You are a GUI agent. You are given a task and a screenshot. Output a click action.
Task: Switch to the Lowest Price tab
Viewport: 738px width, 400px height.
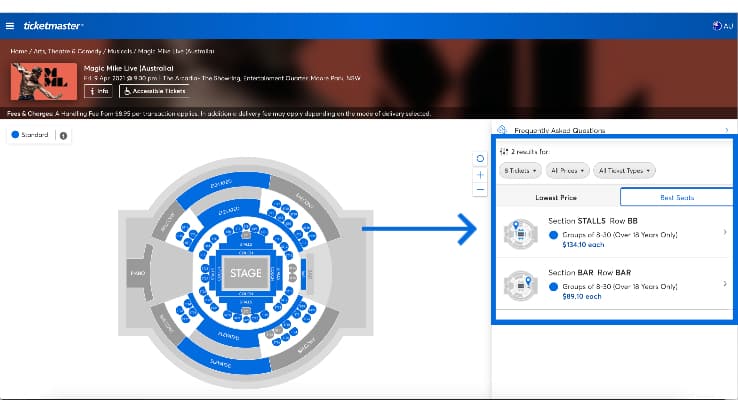(556, 198)
